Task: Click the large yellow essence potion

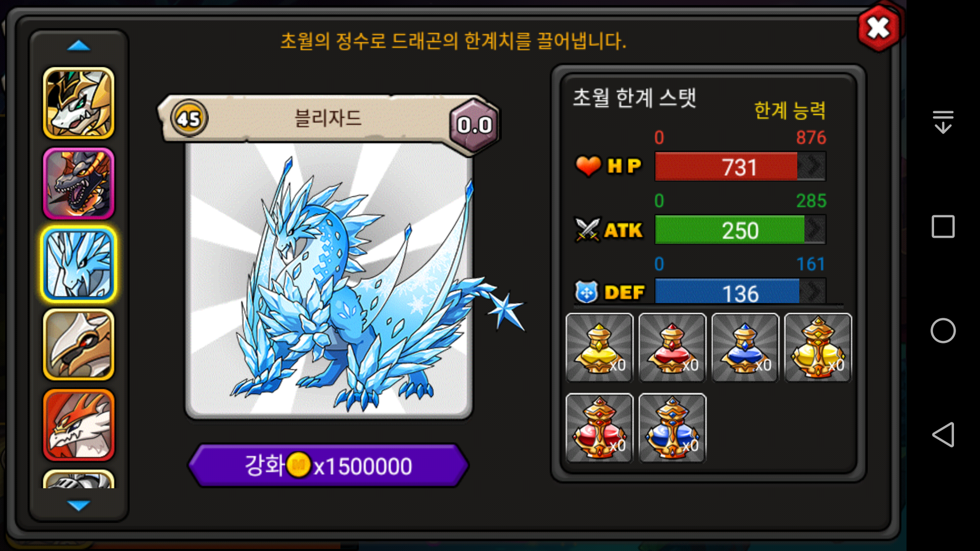Action: [x=818, y=348]
